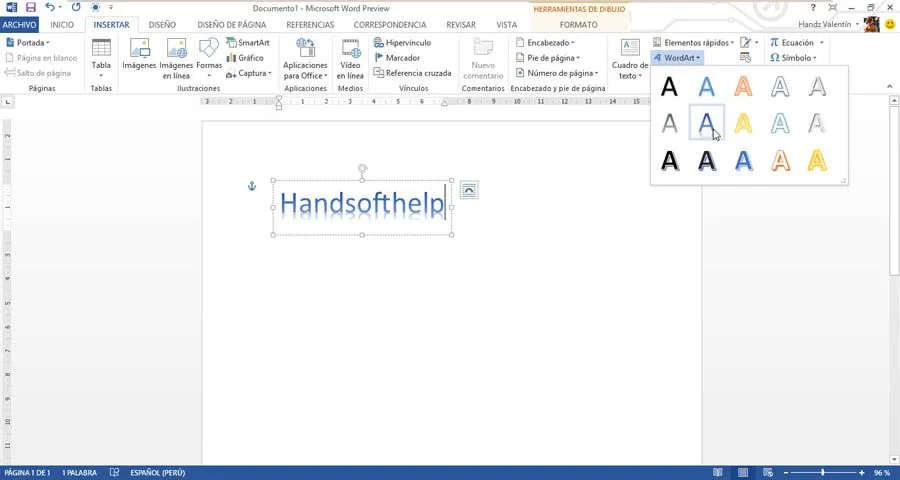Screen dimensions: 900x480
Task: Send feedback using the smiley face icon
Action: (890, 24)
